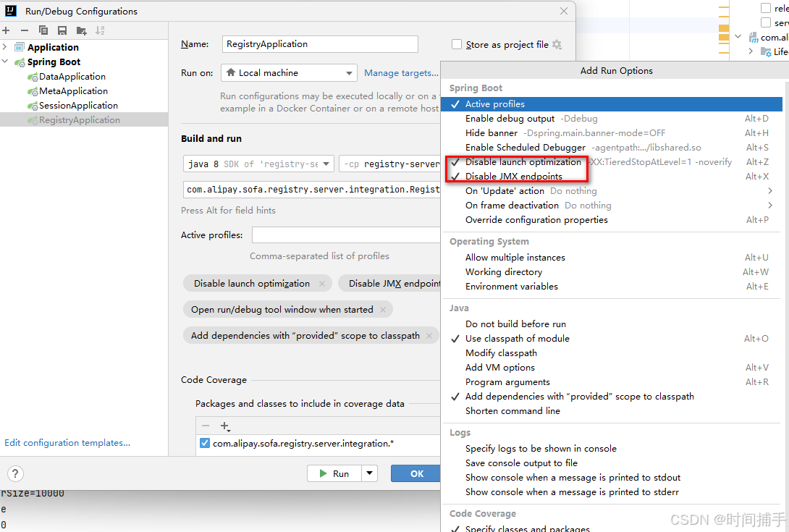Save the current configuration
The height and width of the screenshot is (532, 789).
click(62, 30)
